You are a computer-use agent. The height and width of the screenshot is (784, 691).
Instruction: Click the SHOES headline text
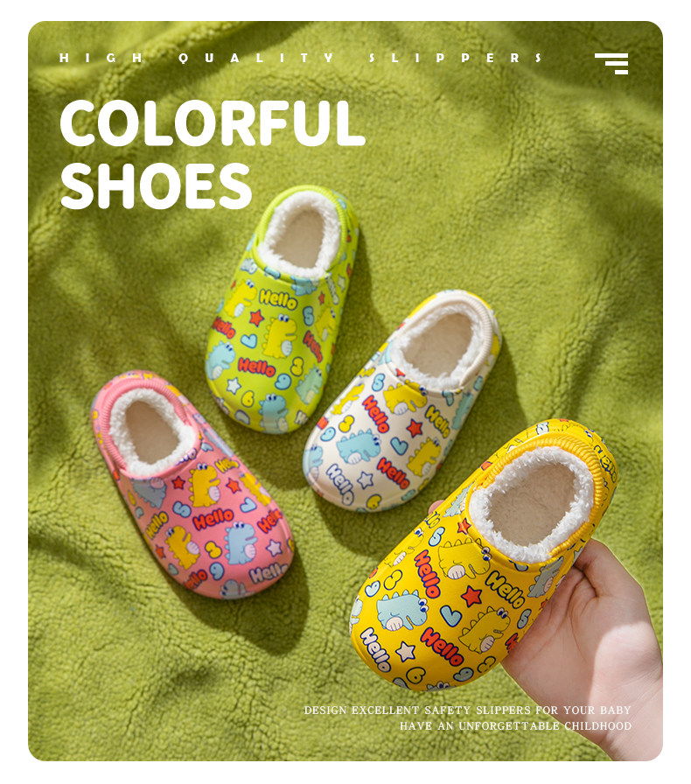(x=156, y=186)
